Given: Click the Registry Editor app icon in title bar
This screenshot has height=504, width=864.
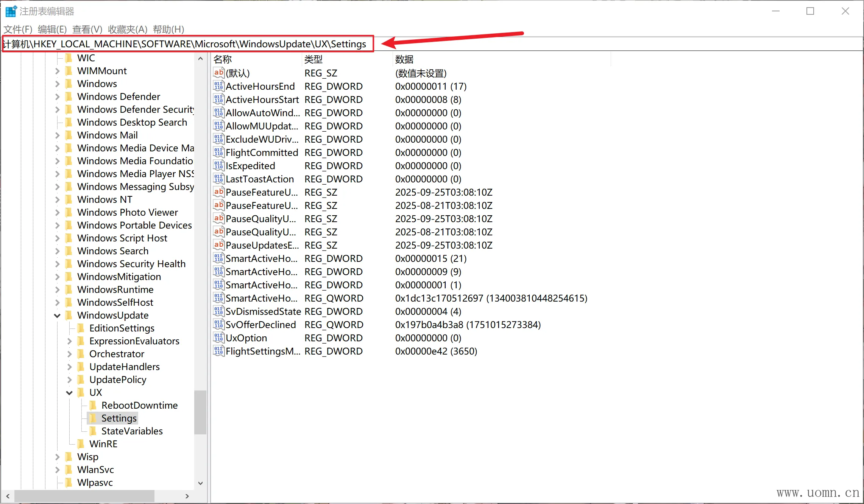Looking at the screenshot, I should click(11, 11).
